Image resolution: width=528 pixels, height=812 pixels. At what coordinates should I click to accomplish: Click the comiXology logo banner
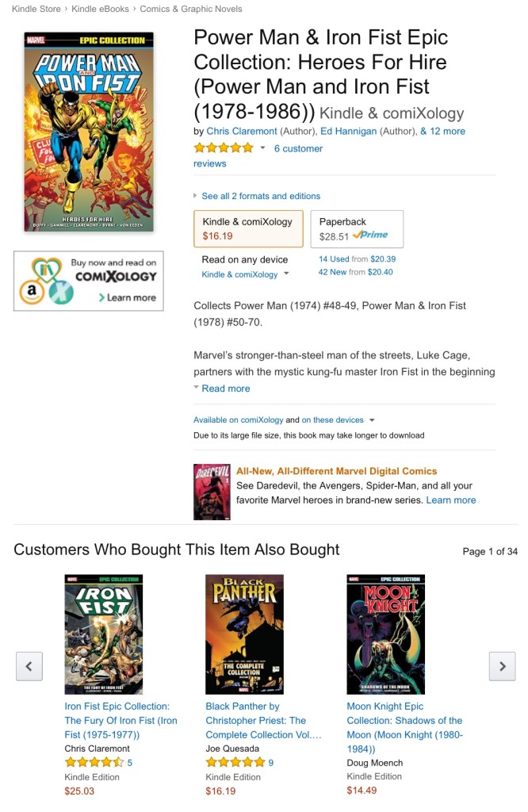88,281
